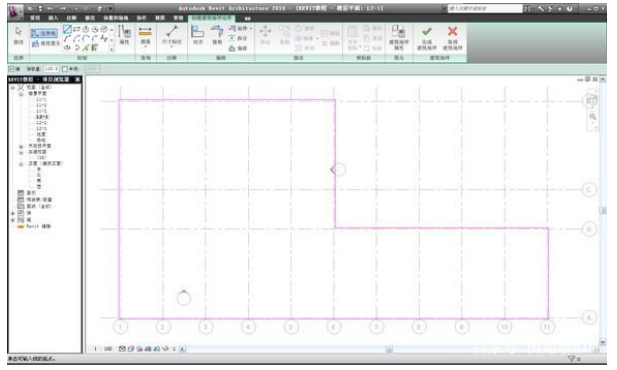Viewport: 617px width, 370px height.
Task: Open the Extend tool dropdown arrow
Action: pos(251,28)
